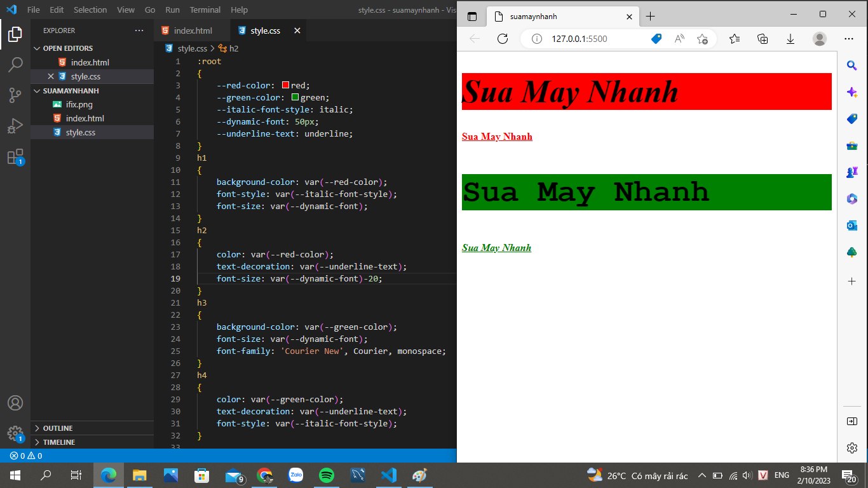This screenshot has width=868, height=488.
Task: Open the Edge sidebar search
Action: pos(852,65)
